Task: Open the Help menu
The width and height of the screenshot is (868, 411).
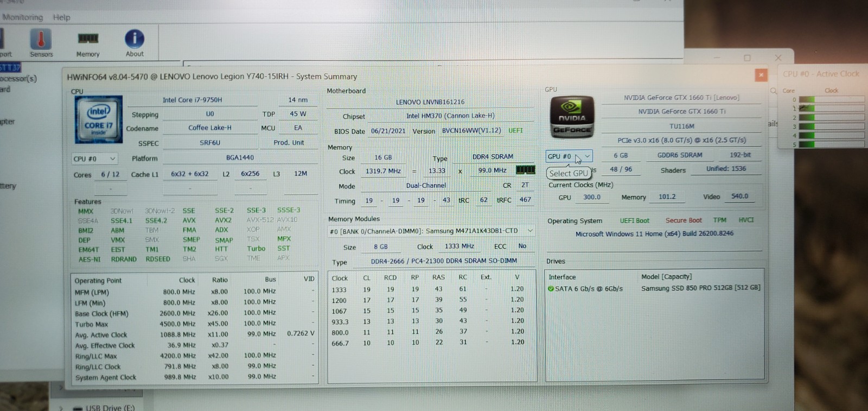Action: coord(61,17)
